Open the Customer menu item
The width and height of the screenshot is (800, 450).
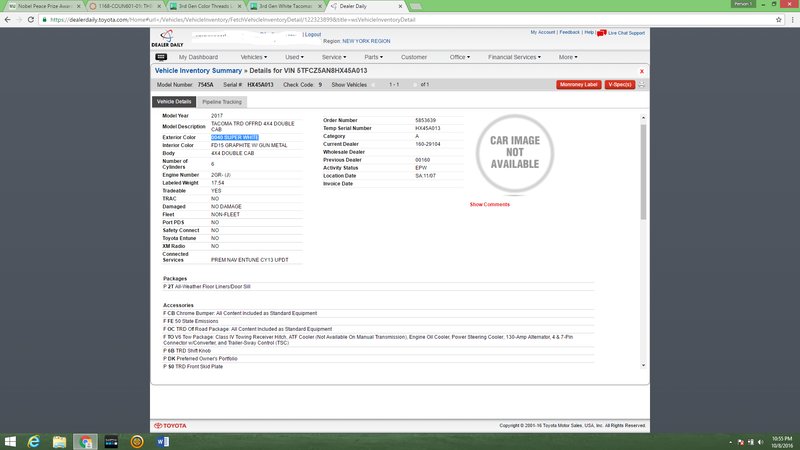pyautogui.click(x=414, y=57)
